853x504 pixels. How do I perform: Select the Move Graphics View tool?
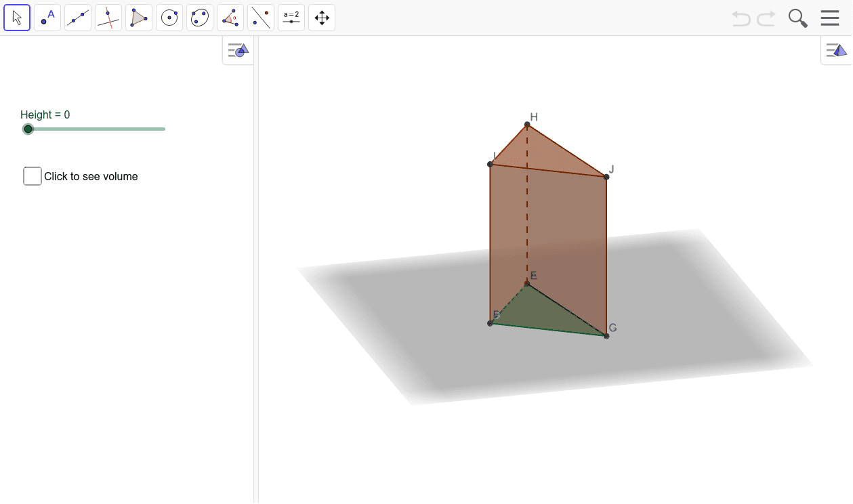[321, 17]
